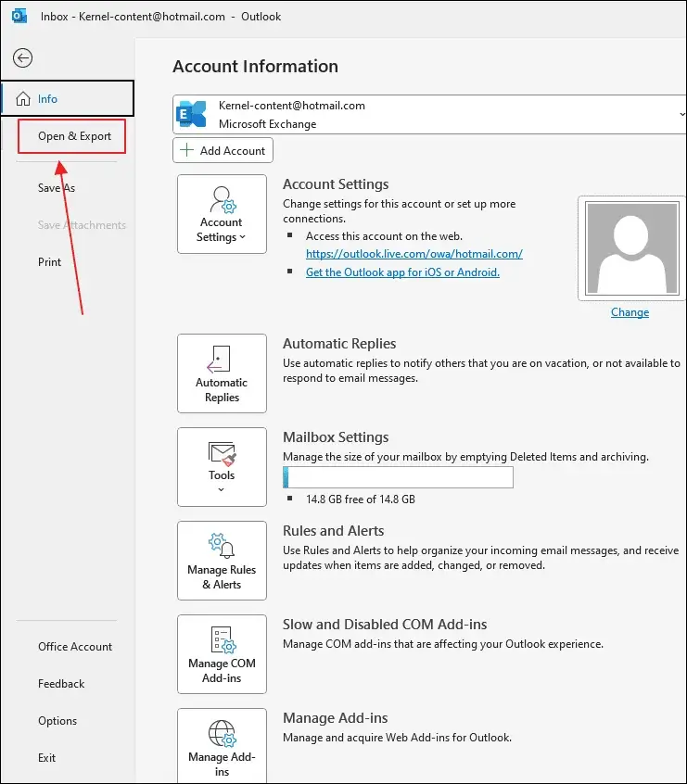
Task: Click Get the Outlook app link
Action: 402,272
